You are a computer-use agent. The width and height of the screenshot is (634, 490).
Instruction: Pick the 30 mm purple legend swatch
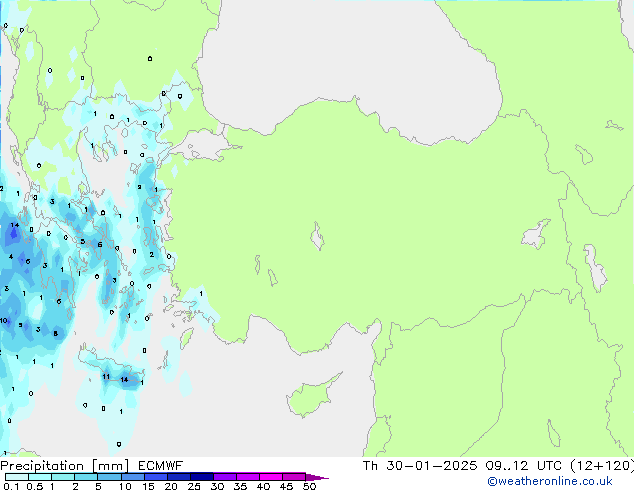[x=225, y=477]
